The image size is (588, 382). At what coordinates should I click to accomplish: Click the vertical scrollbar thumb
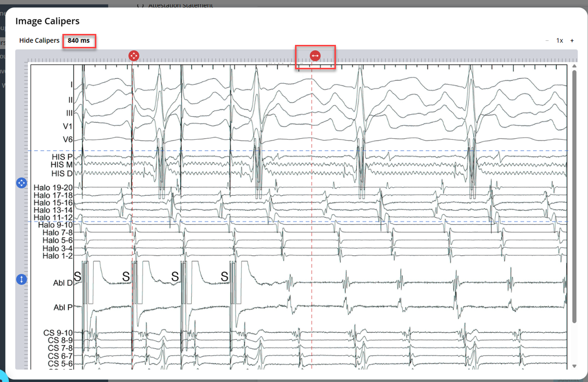pos(574,196)
